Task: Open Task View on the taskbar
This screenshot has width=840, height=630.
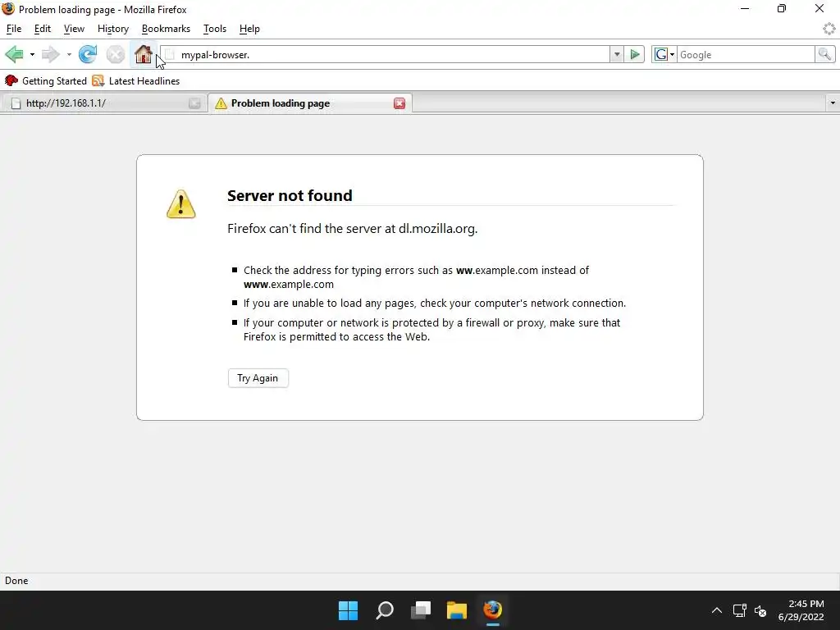Action: tap(421, 610)
